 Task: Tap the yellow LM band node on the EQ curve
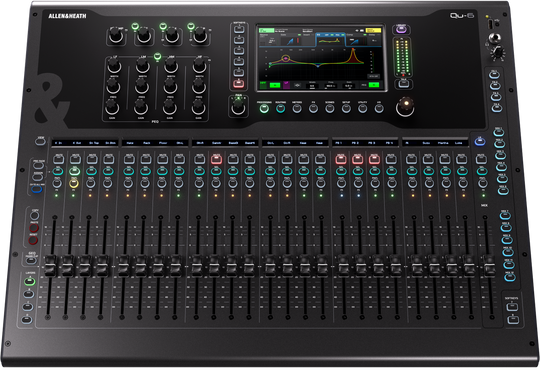coord(285,58)
